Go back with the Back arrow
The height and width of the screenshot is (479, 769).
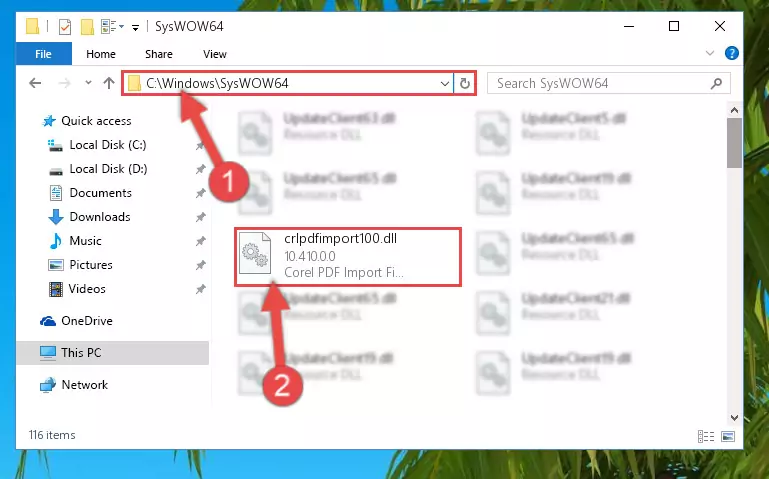(35, 83)
